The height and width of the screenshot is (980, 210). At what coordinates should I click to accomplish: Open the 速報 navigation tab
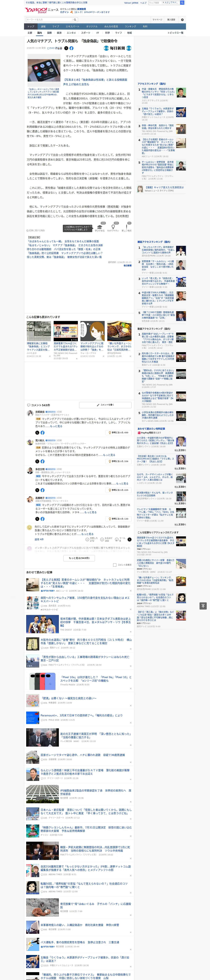[43, 26]
